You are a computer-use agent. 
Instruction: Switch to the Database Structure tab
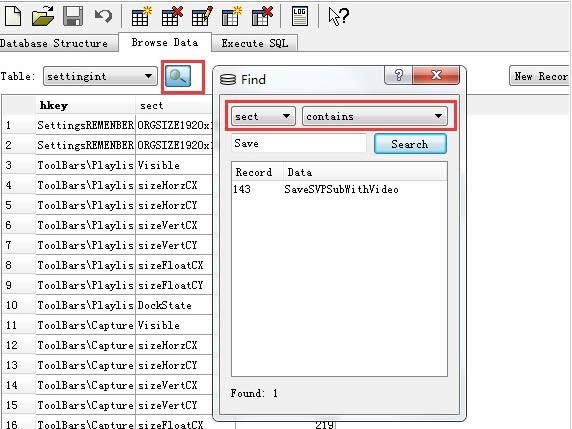tap(55, 43)
